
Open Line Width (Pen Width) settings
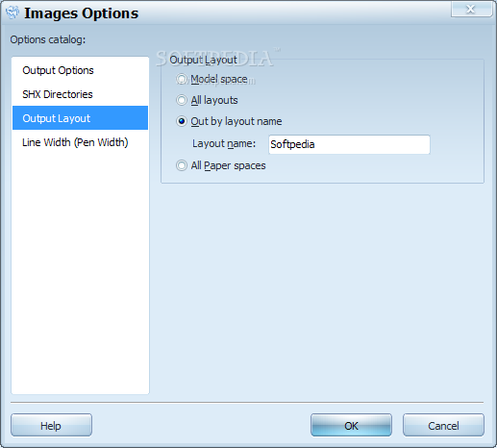coord(80,142)
